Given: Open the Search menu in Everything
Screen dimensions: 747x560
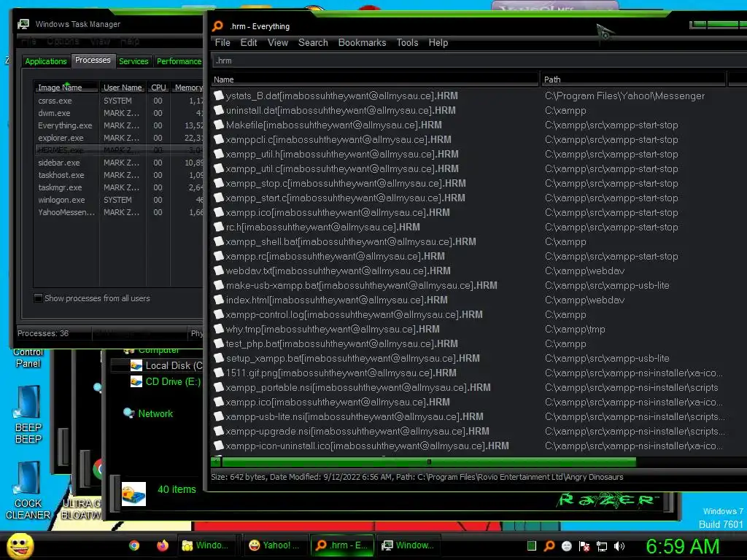Looking at the screenshot, I should click(x=313, y=43).
